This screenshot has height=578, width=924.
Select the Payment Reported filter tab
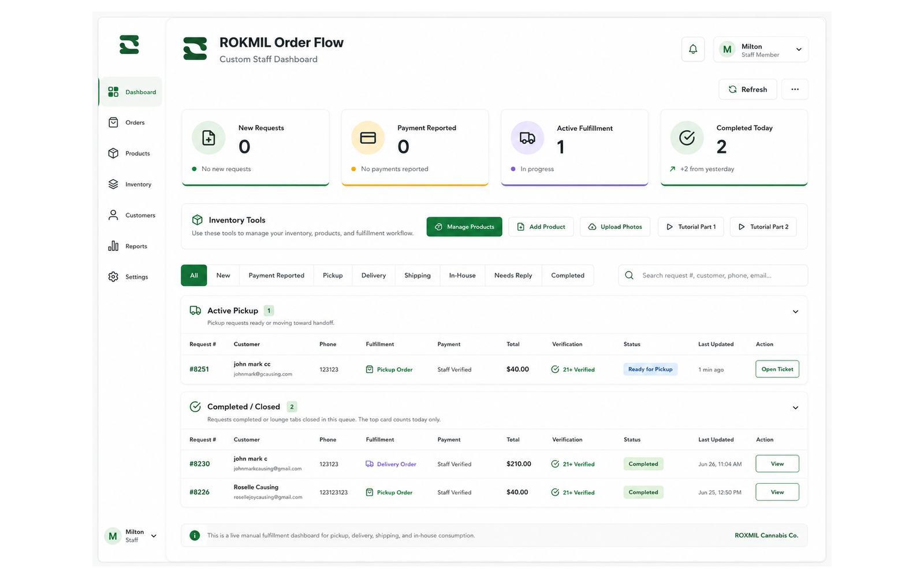point(276,275)
